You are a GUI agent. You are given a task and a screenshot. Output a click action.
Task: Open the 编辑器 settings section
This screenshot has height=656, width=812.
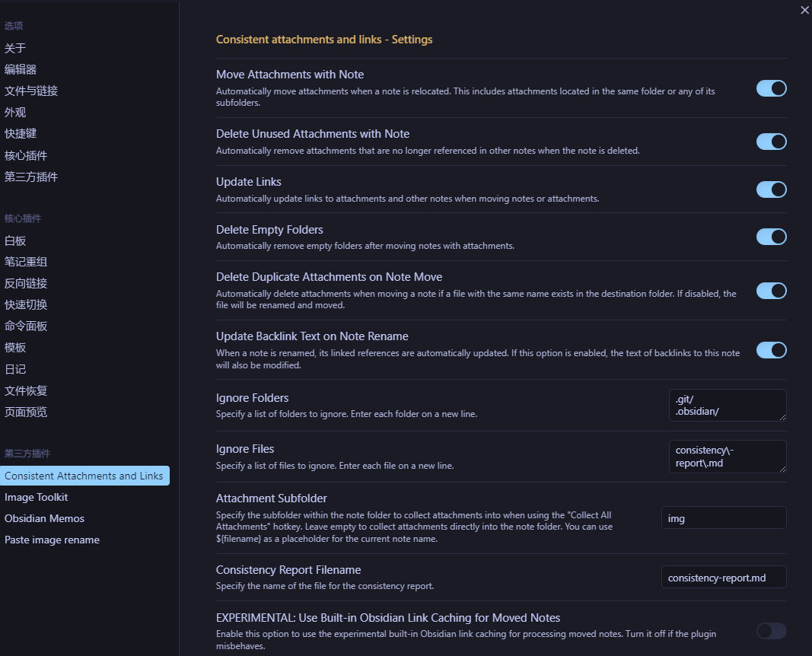click(21, 69)
